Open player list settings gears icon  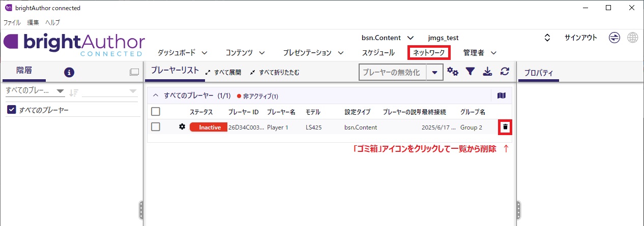tap(453, 72)
